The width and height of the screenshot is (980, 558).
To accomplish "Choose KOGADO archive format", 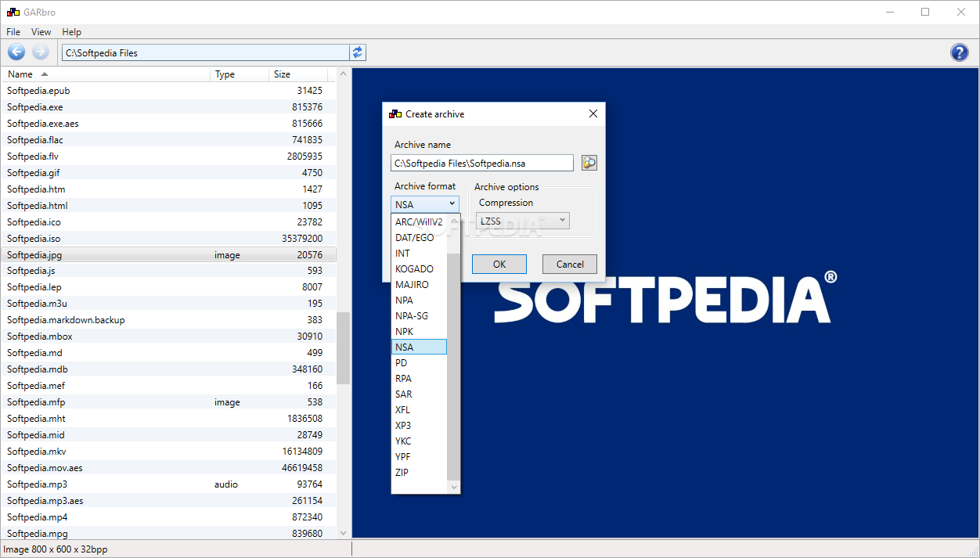I will click(x=419, y=268).
